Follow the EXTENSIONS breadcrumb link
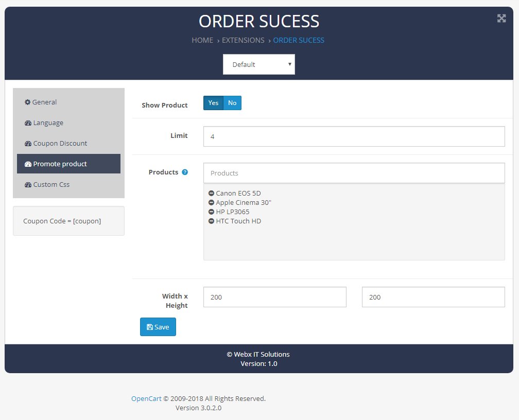Screen dimensions: 519x420 pyautogui.click(x=243, y=40)
